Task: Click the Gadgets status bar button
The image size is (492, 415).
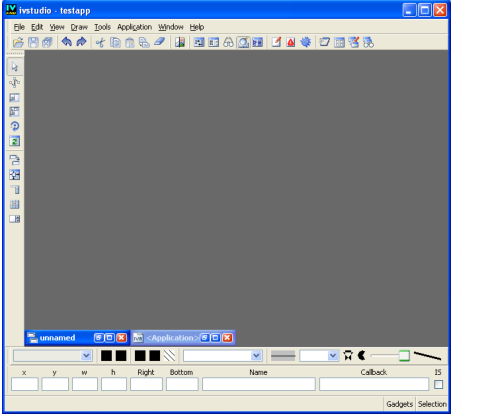Action: [399, 404]
